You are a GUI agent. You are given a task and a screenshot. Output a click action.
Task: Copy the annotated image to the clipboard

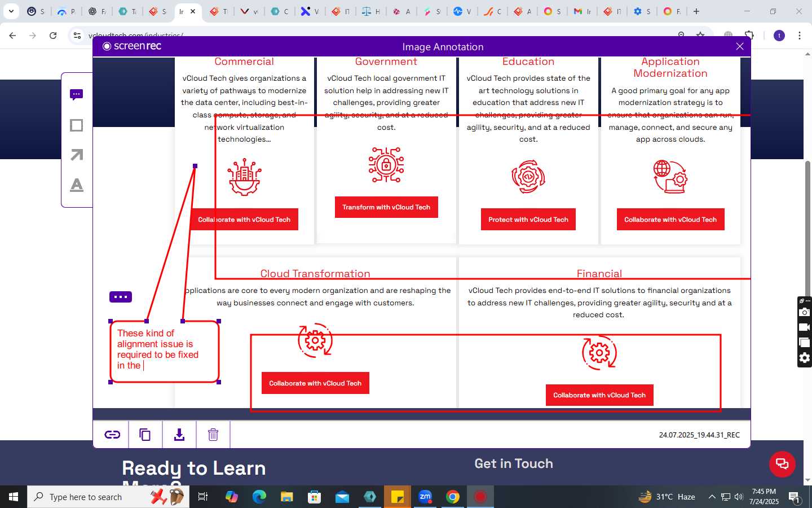pos(145,435)
